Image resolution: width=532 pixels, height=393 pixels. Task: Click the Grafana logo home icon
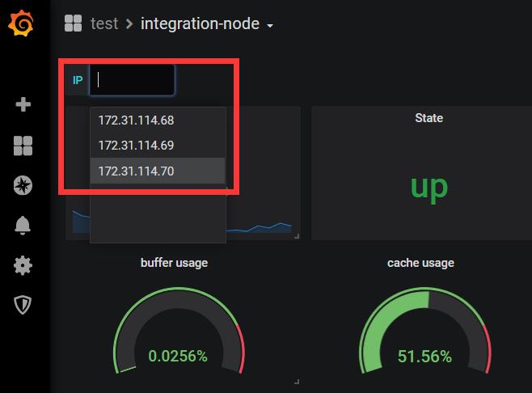23,25
